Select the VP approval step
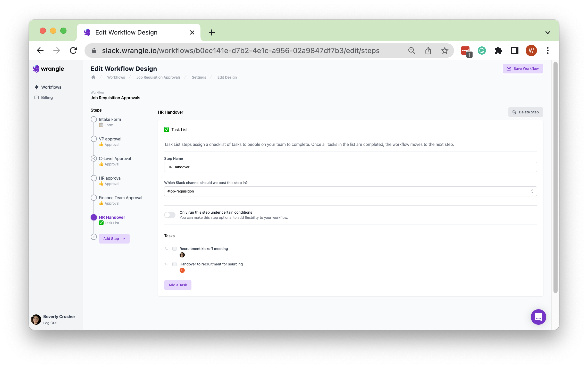This screenshot has width=588, height=368. (x=110, y=139)
